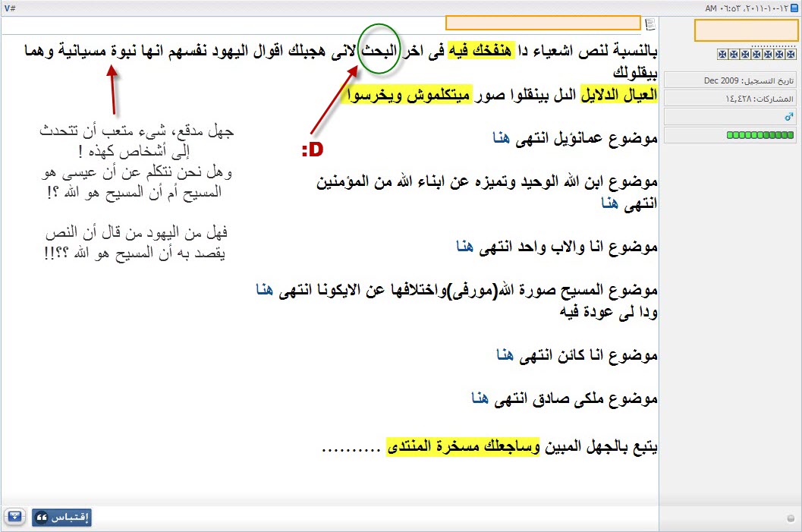Open the هنا link for انا كائن

(505, 354)
